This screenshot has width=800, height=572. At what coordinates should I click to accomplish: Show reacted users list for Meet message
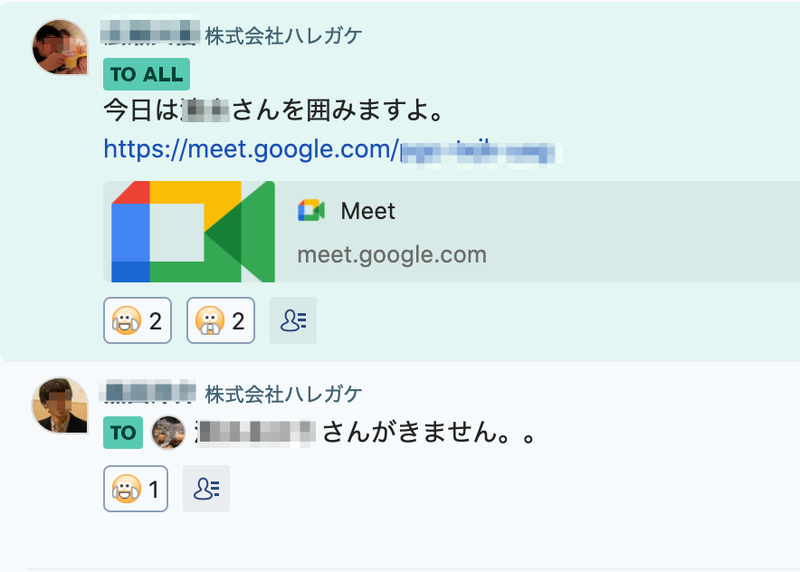293,320
